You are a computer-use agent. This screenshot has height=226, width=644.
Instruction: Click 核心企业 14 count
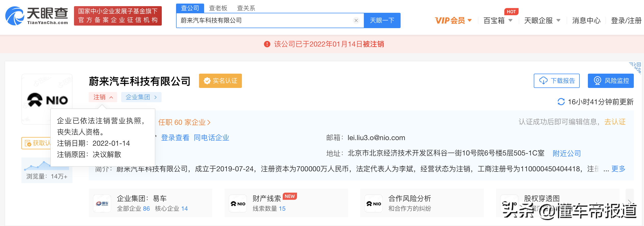click(x=171, y=209)
